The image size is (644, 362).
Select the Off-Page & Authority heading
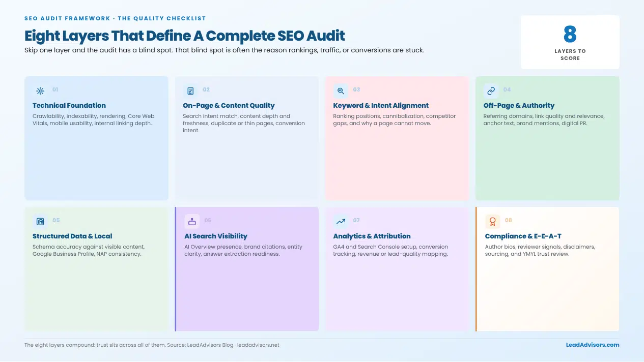[519, 106]
